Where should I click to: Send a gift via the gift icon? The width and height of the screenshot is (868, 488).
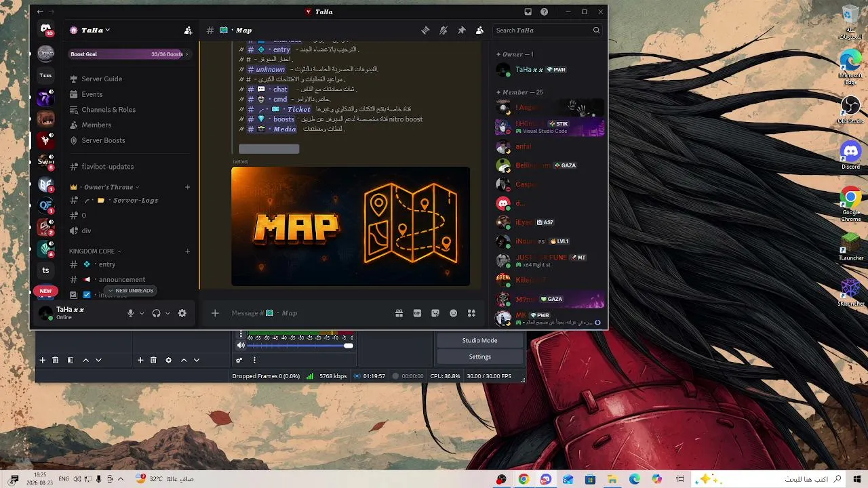point(399,313)
